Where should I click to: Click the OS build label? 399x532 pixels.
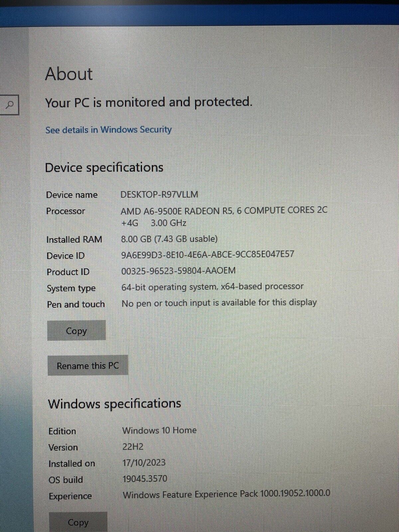[x=66, y=480]
